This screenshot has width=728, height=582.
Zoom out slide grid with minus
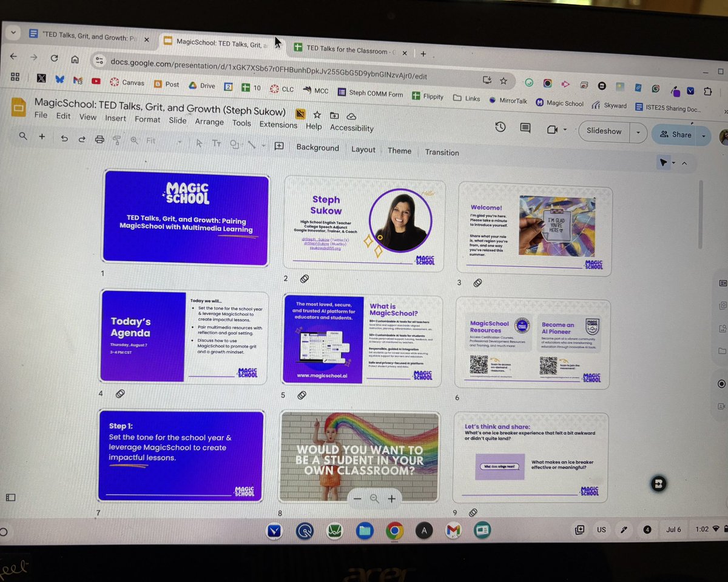click(x=357, y=498)
